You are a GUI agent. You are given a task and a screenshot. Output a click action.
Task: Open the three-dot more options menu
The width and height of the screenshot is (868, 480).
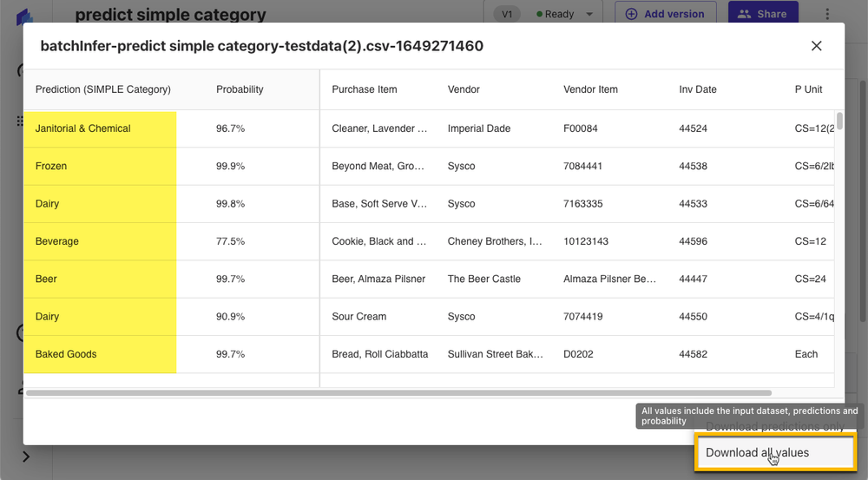[x=827, y=14]
